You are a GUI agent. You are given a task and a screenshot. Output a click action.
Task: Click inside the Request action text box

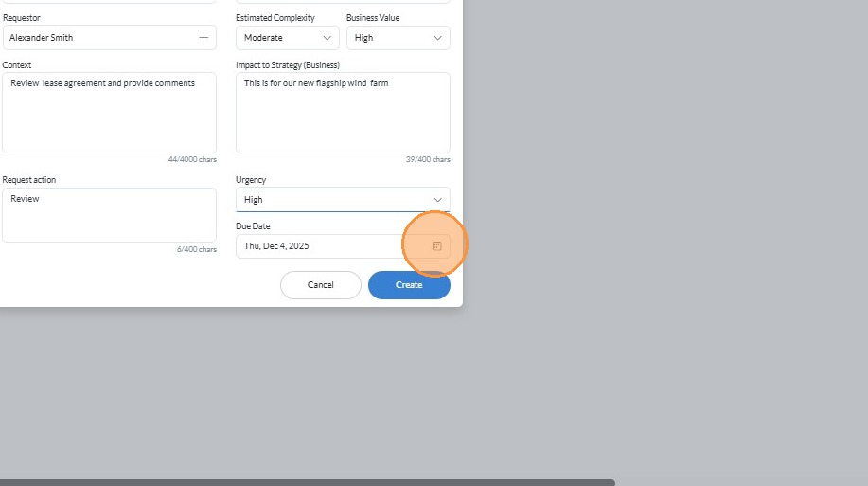click(109, 214)
